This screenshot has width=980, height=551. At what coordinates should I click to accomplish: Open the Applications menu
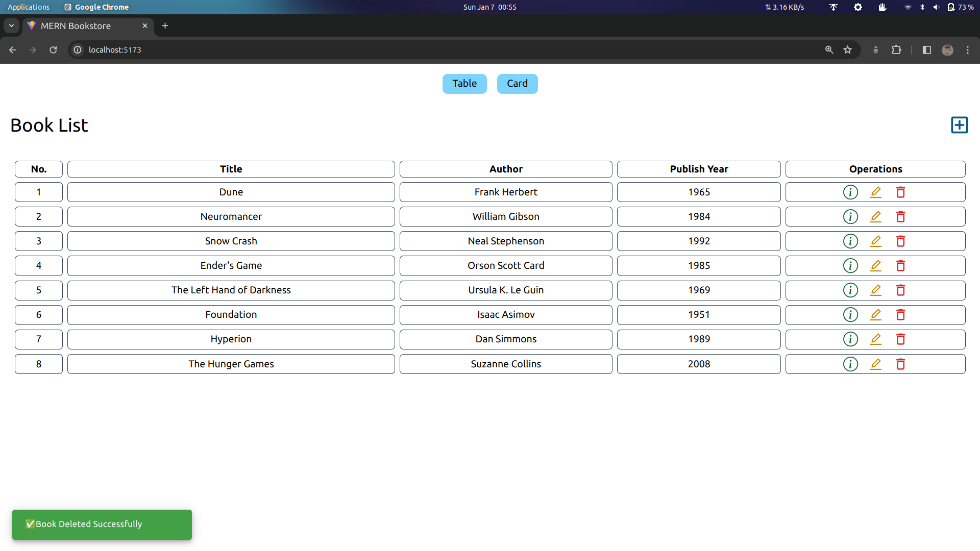pos(28,7)
